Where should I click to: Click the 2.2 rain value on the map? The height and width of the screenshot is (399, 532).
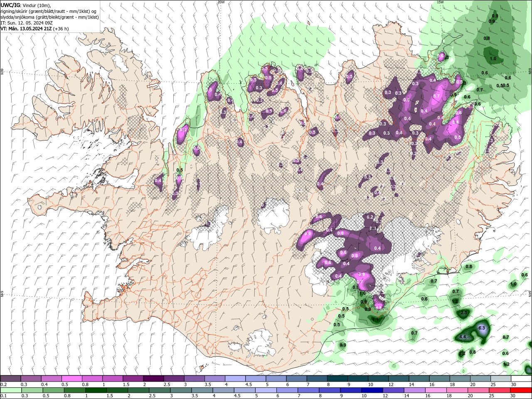[x=462, y=354]
